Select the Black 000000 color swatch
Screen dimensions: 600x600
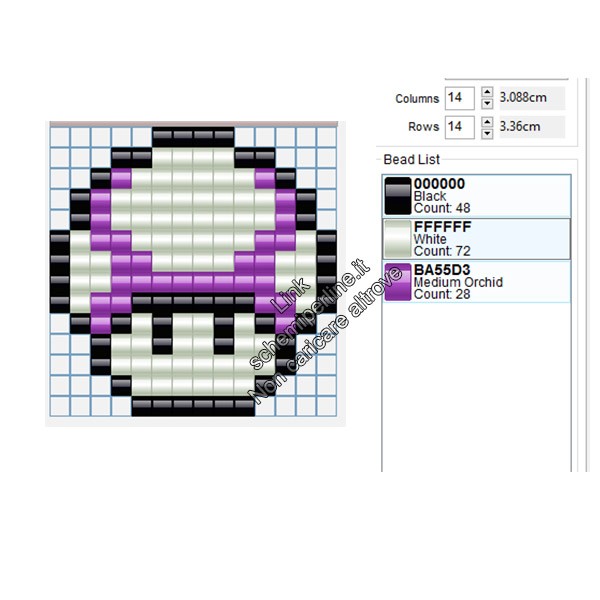coord(398,196)
